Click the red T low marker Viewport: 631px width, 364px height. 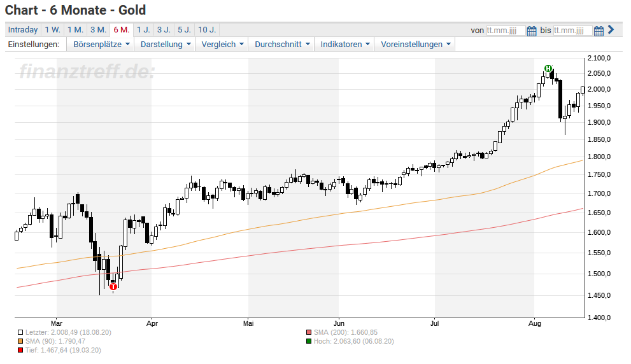pos(113,287)
